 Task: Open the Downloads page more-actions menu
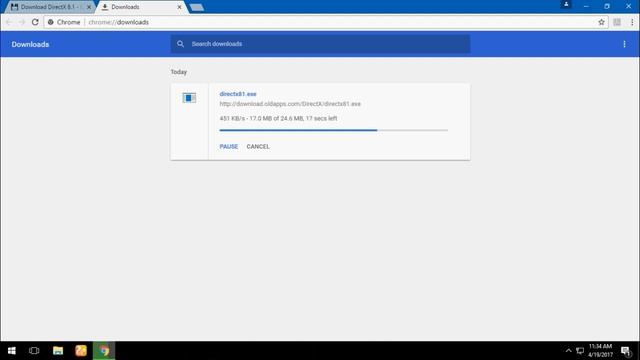pyautogui.click(x=624, y=44)
